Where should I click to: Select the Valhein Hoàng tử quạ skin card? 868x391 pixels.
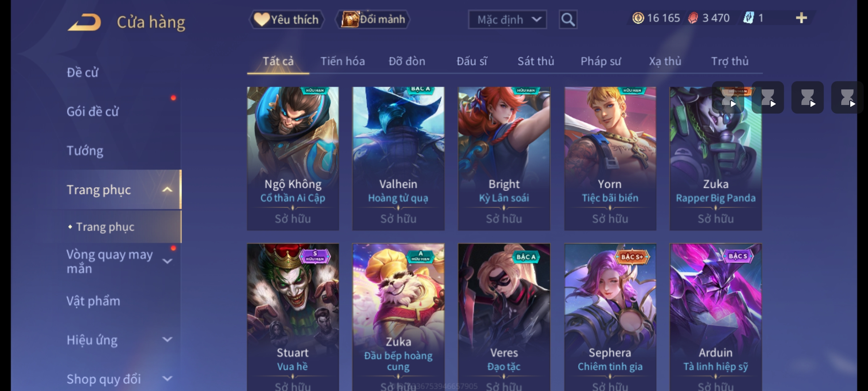pos(398,158)
